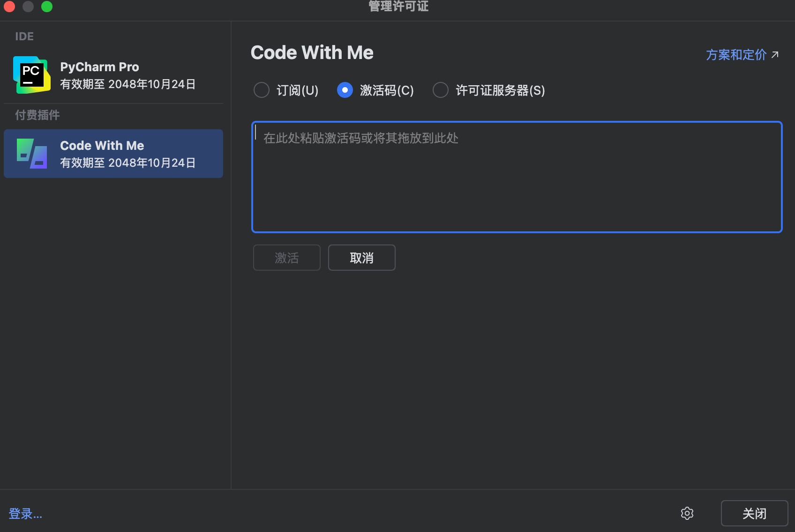Choose the 激活码(C) radio button
Viewport: 795px width, 532px height.
click(x=345, y=90)
